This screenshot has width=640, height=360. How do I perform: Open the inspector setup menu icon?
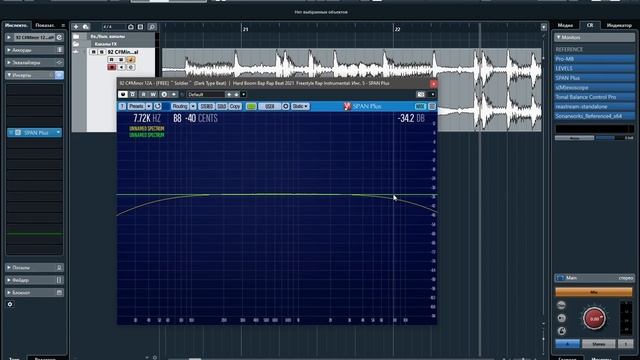pyautogui.click(x=63, y=25)
